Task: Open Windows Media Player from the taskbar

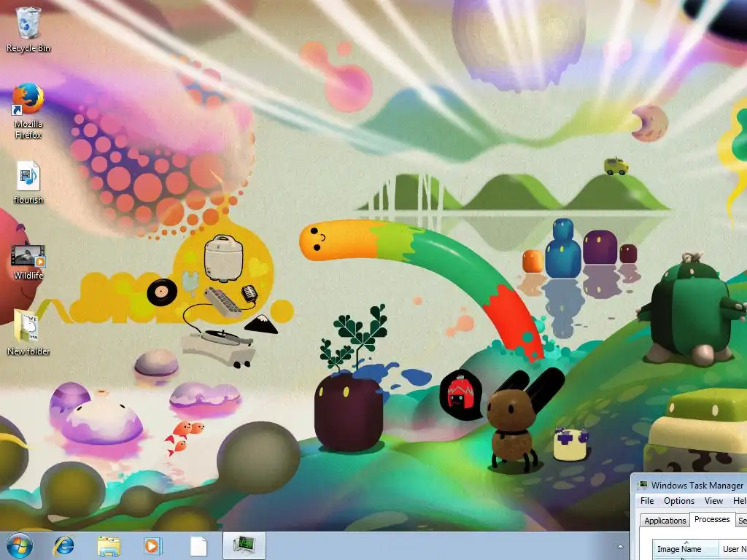Action: (153, 545)
